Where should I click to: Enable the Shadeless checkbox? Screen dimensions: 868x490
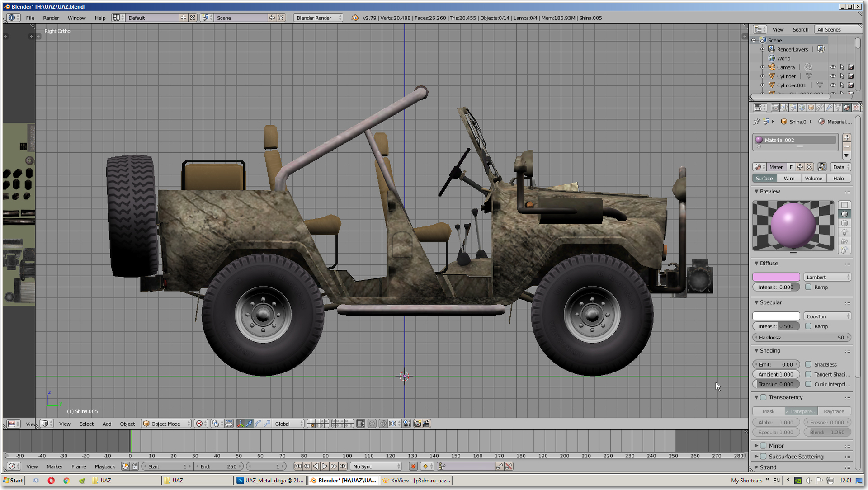pyautogui.click(x=808, y=364)
